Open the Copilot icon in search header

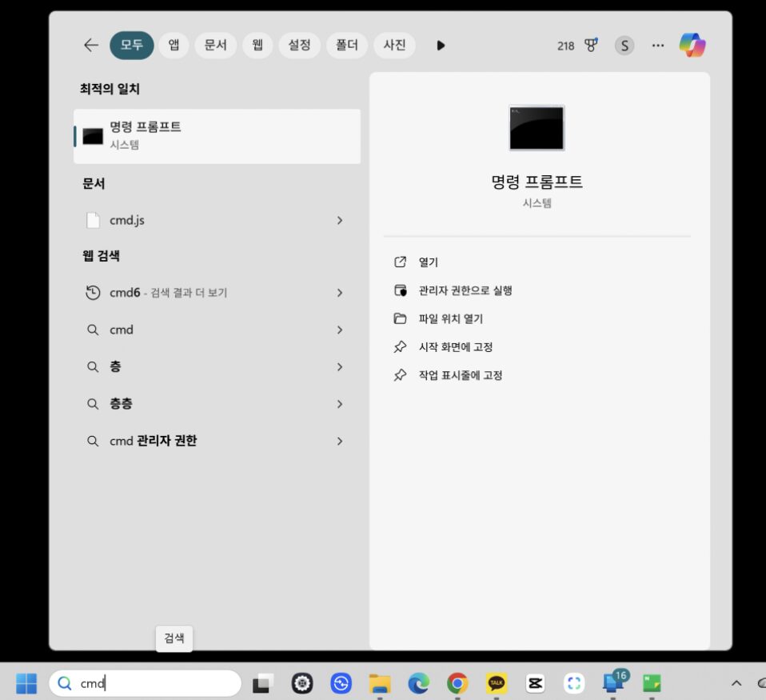[x=692, y=46]
